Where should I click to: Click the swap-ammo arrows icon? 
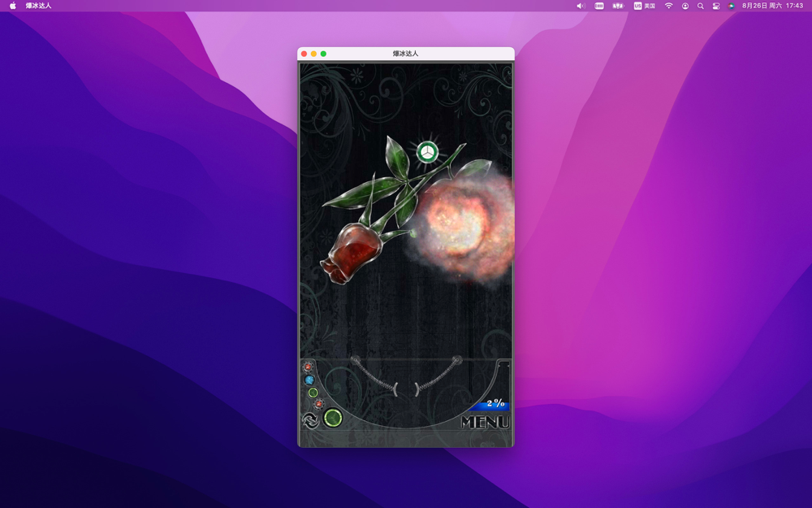click(310, 420)
